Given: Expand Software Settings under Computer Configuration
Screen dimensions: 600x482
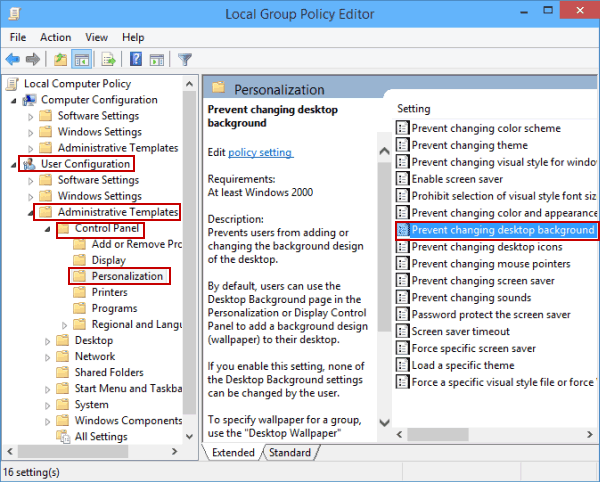Looking at the screenshot, I should point(31,117).
